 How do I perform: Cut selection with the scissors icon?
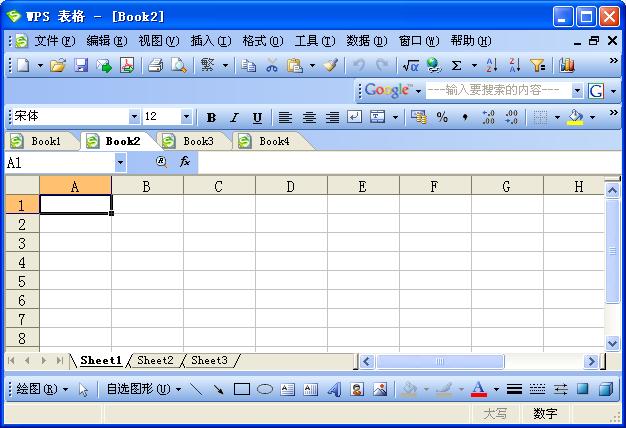(272, 65)
